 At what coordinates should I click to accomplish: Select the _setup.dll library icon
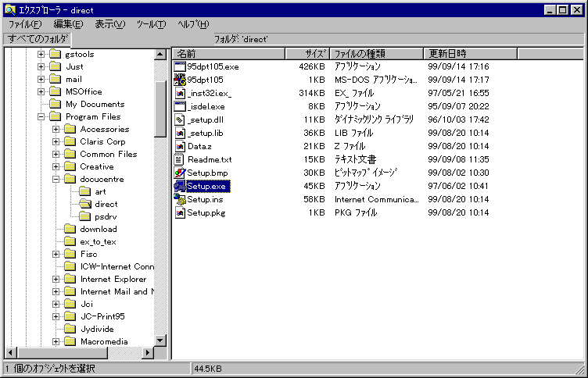pyautogui.click(x=180, y=119)
